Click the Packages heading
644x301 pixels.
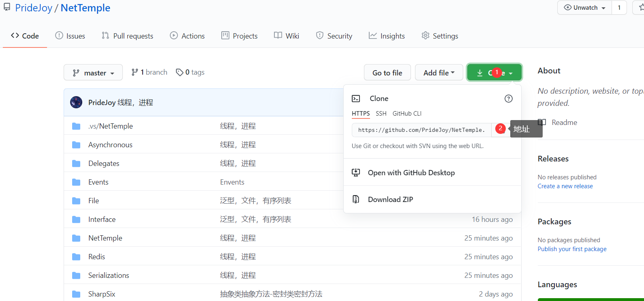click(554, 221)
